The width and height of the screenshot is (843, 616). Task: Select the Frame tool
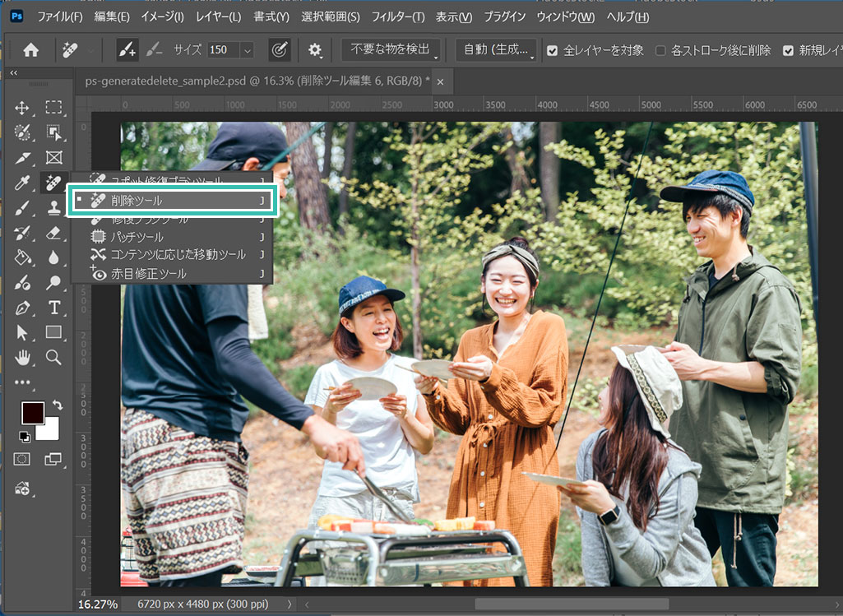coord(53,157)
